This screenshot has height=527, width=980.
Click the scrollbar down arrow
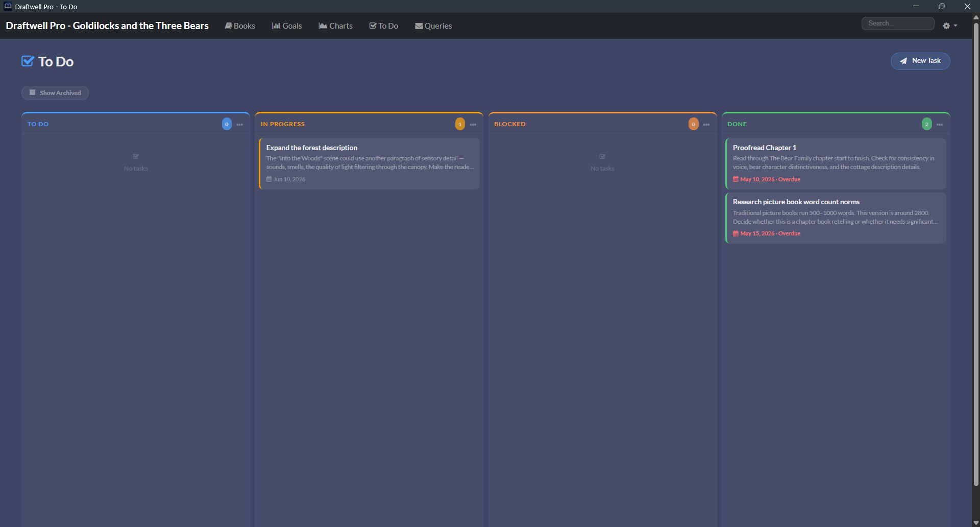(x=976, y=523)
